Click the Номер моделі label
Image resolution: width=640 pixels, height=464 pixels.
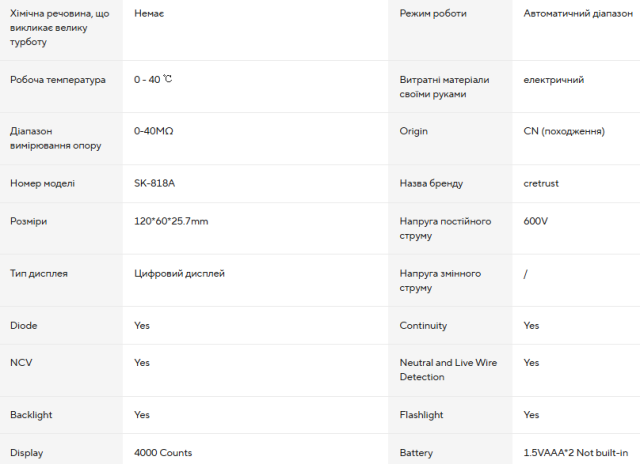[42, 183]
